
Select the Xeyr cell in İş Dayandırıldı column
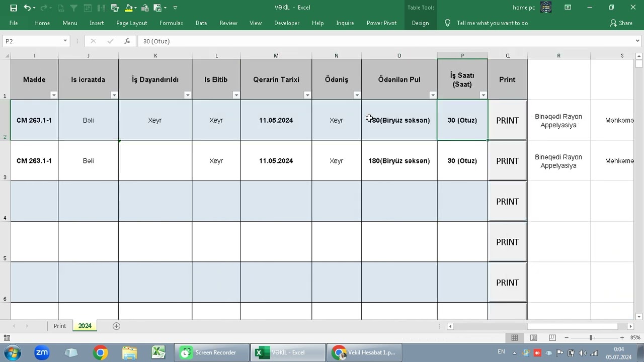[x=155, y=120]
